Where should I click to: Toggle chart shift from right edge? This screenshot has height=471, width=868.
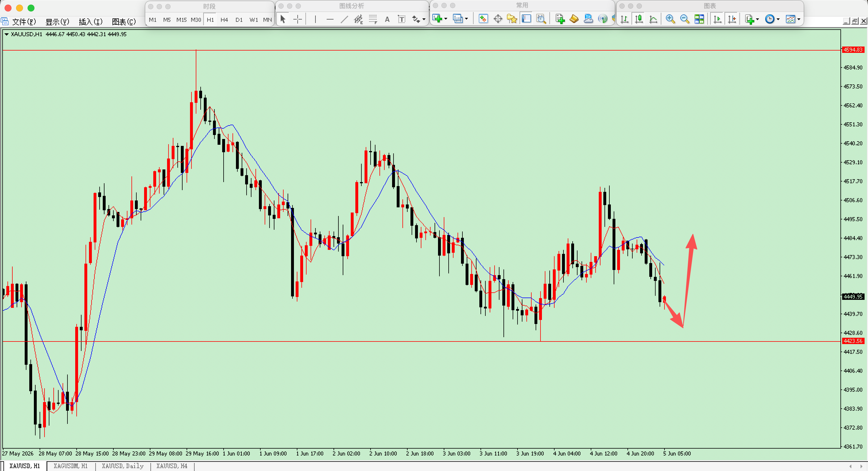[x=732, y=19]
